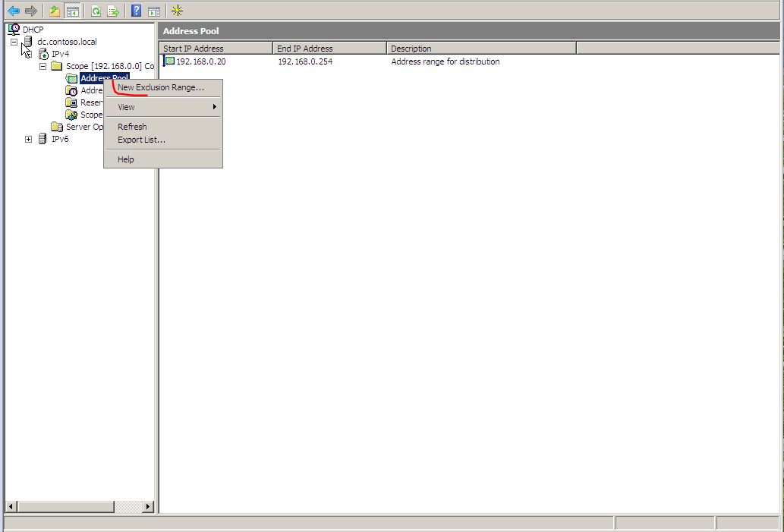Select the dc.contoso.local server icon
The width and height of the screenshot is (784, 532).
(29, 42)
